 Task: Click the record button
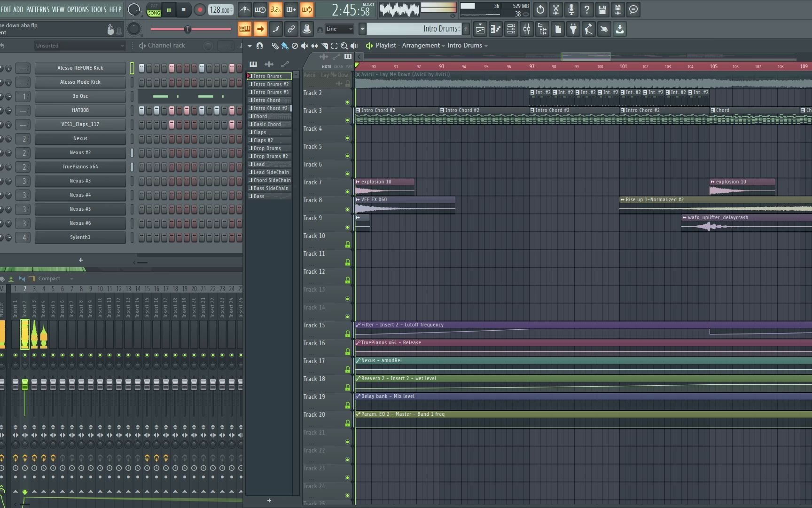200,9
